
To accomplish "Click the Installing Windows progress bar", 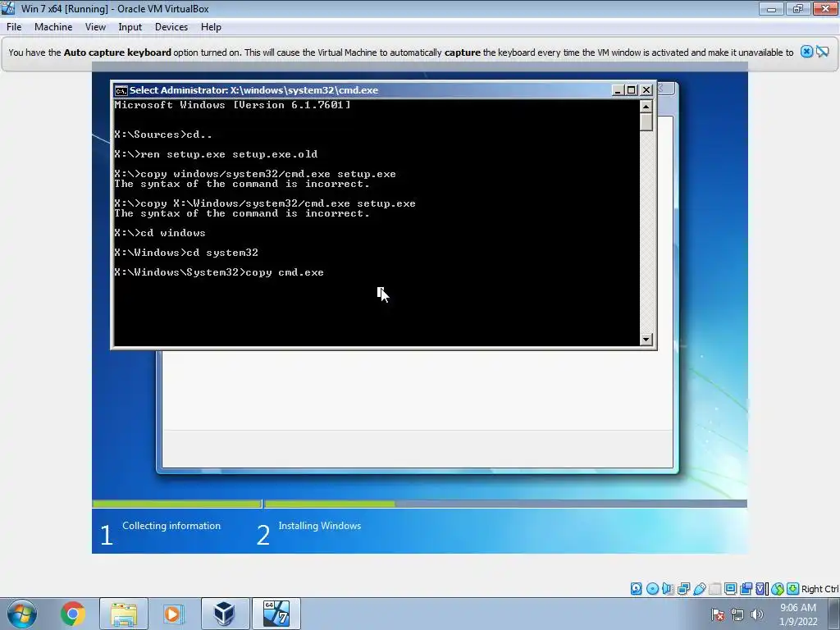I will point(505,504).
